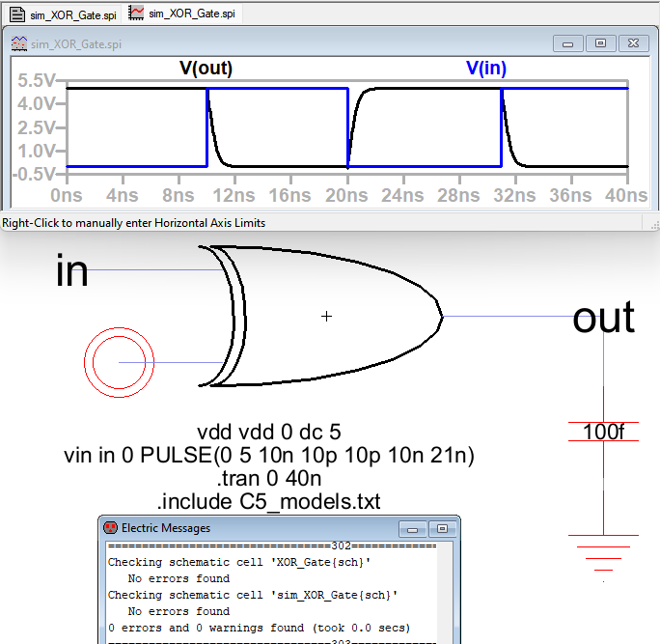Select the 'out' export label

point(603,318)
